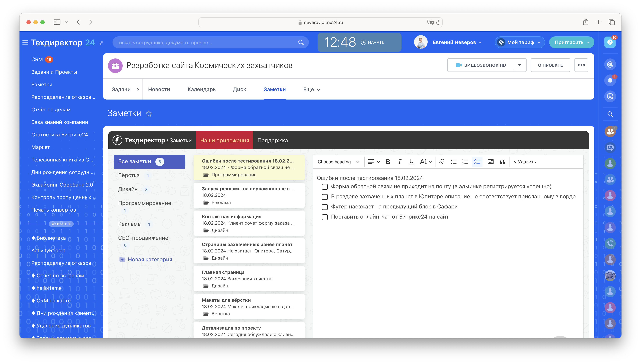Open the Наши приложения tab
The height and width of the screenshot is (364, 641).
(224, 140)
